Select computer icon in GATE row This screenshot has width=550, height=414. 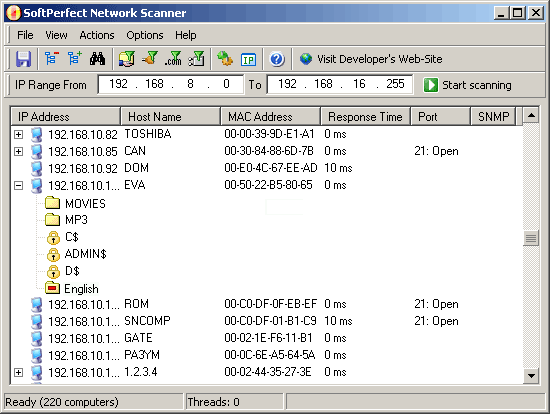click(x=36, y=338)
